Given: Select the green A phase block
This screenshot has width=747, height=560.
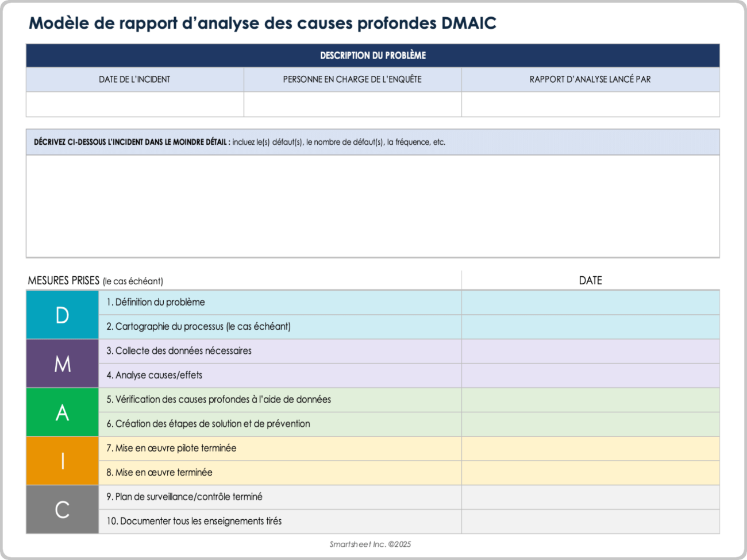Looking at the screenshot, I should 61,411.
